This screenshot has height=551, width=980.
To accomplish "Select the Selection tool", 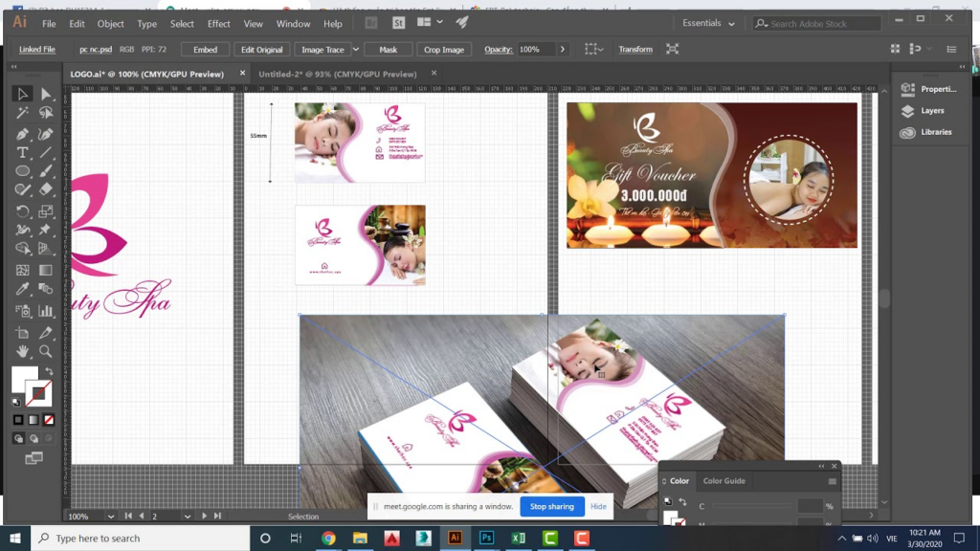I will 23,93.
